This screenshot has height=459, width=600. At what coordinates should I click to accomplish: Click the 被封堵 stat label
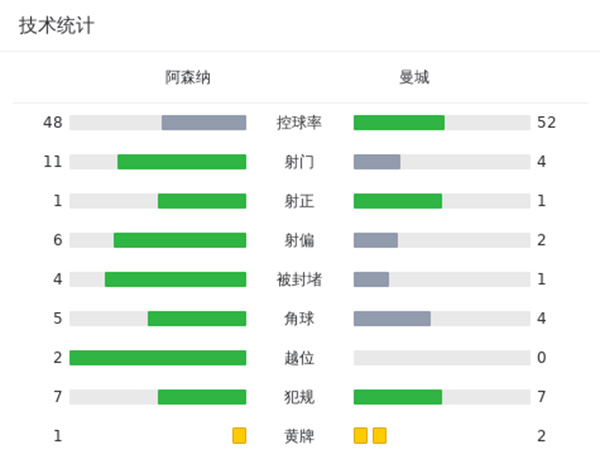click(x=299, y=279)
